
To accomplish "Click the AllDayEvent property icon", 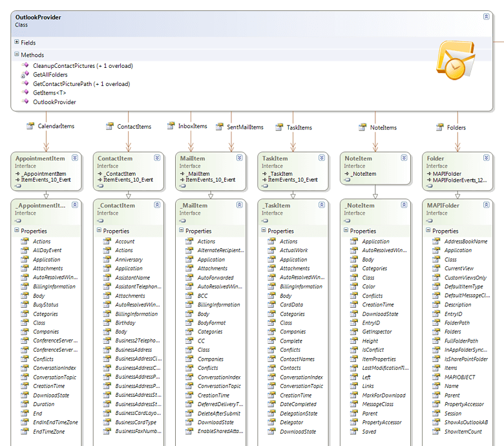I will coord(25,250).
